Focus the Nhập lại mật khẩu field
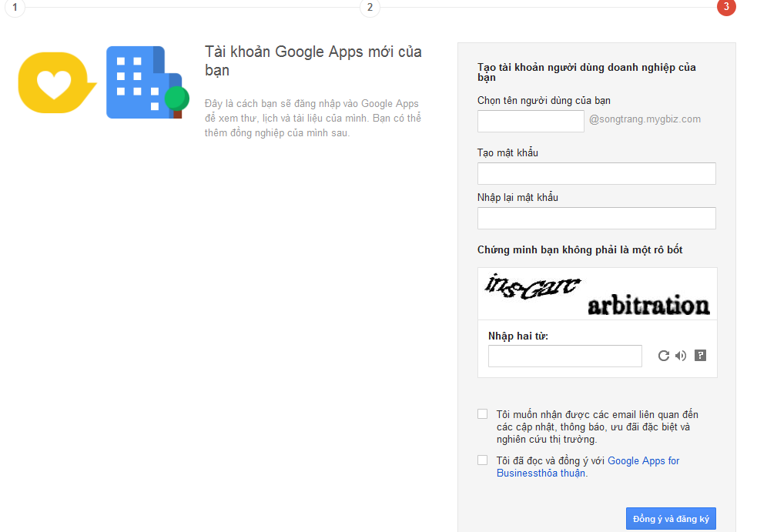This screenshot has width=757, height=532. pos(596,218)
